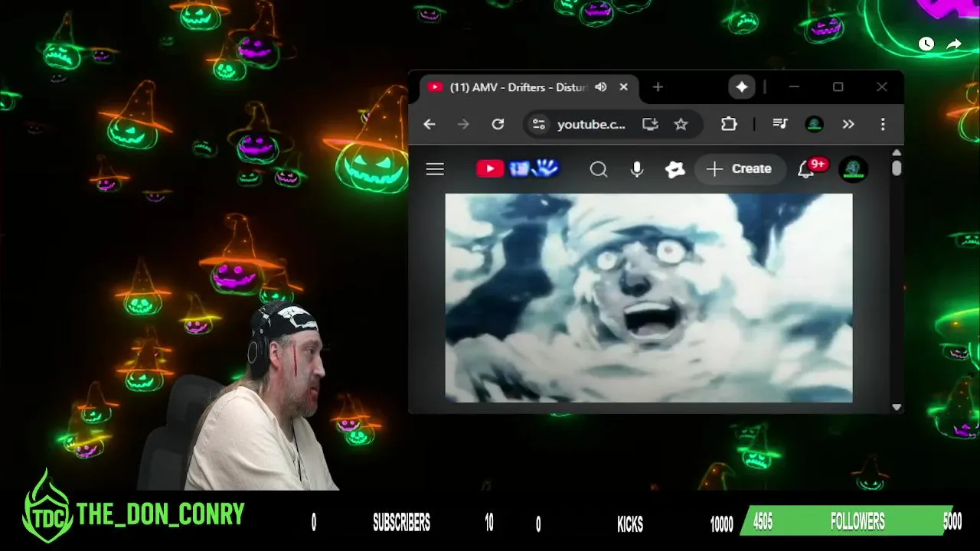The image size is (980, 551).
Task: Open media controls music icon
Action: pos(780,124)
